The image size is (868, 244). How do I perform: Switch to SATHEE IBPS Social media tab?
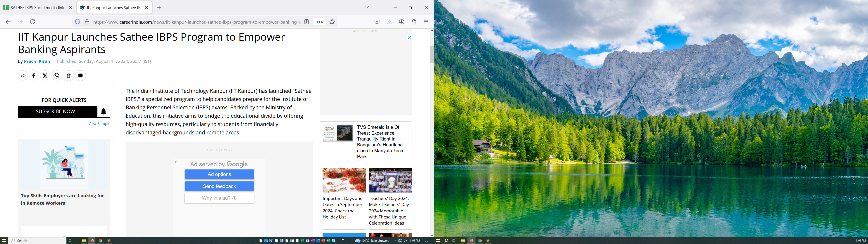click(37, 7)
